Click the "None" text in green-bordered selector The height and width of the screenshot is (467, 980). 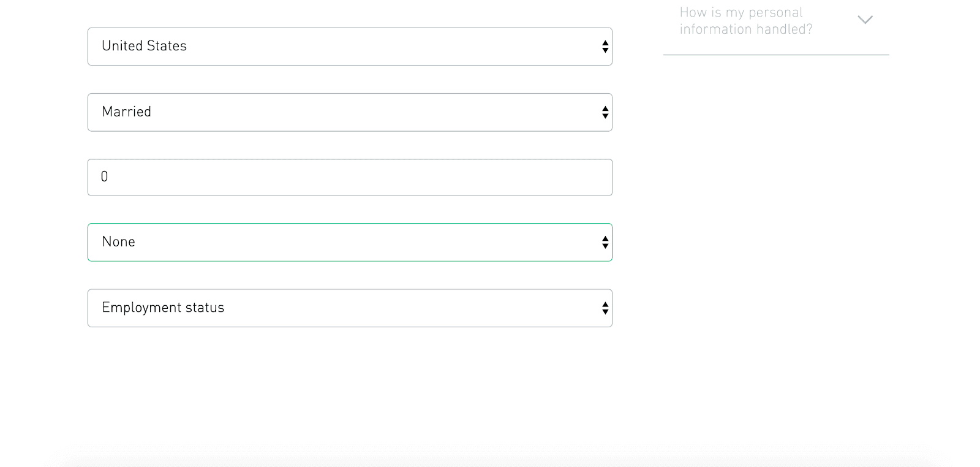click(118, 241)
